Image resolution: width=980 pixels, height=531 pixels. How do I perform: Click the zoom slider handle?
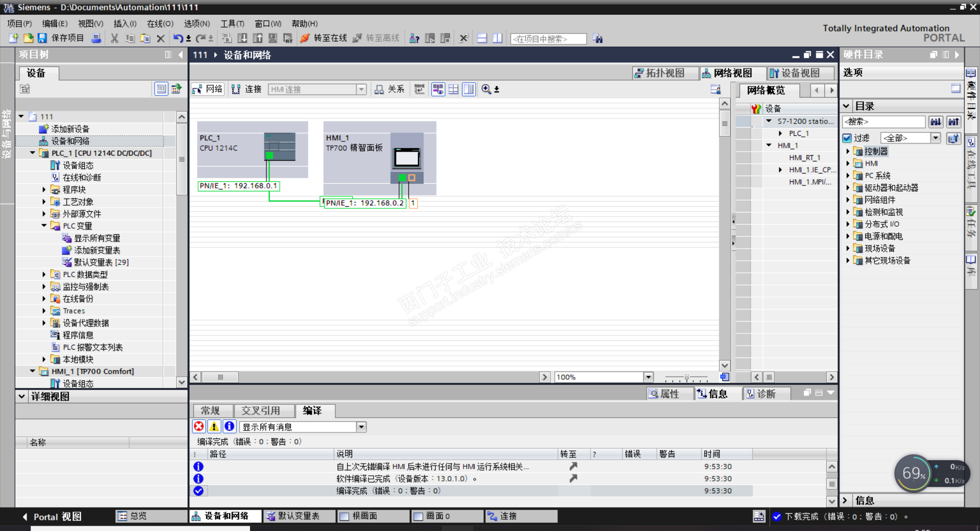(687, 378)
